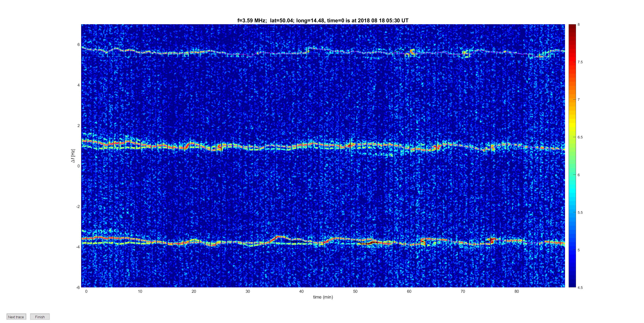Click the y-axis tick label -4
The image size is (644, 323).
click(x=78, y=247)
